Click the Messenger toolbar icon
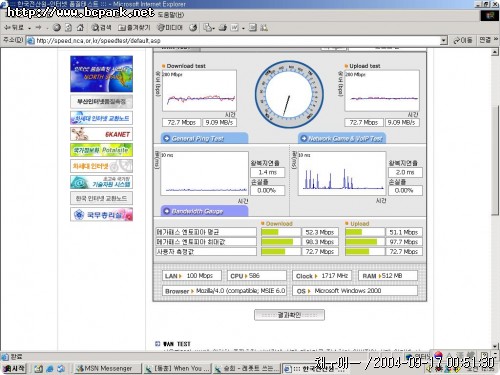 (x=264, y=28)
